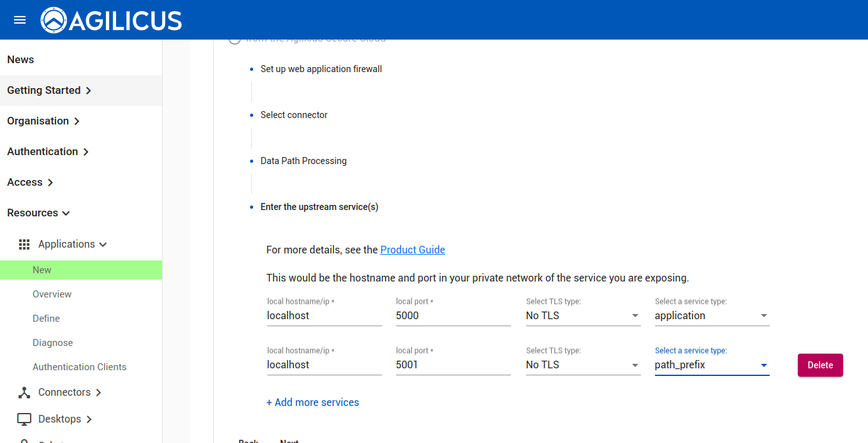Image resolution: width=868 pixels, height=443 pixels.
Task: Click the Connectors network icon
Action: (24, 393)
